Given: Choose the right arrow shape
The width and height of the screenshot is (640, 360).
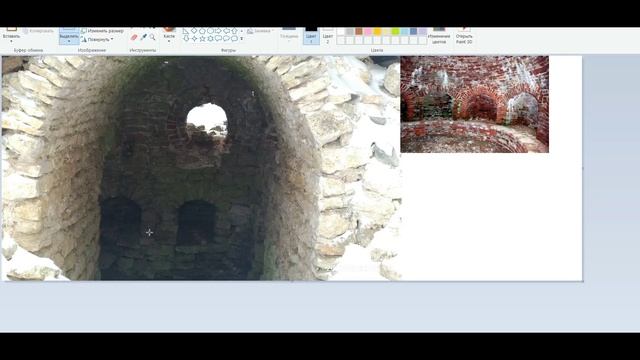Looking at the screenshot, I should [x=218, y=31].
